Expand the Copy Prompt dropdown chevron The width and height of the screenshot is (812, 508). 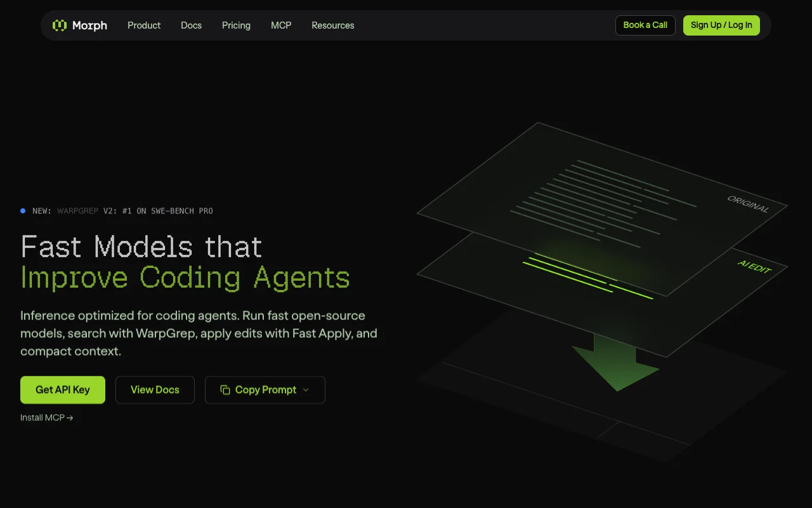306,390
